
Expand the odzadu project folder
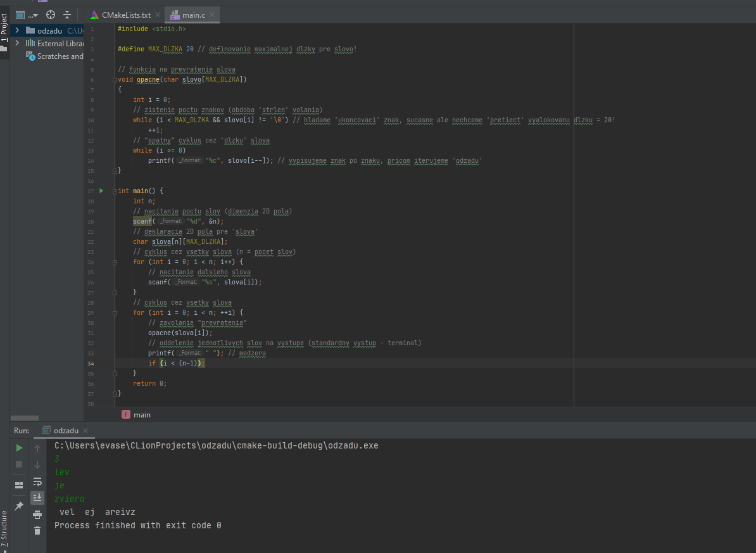pyautogui.click(x=17, y=30)
